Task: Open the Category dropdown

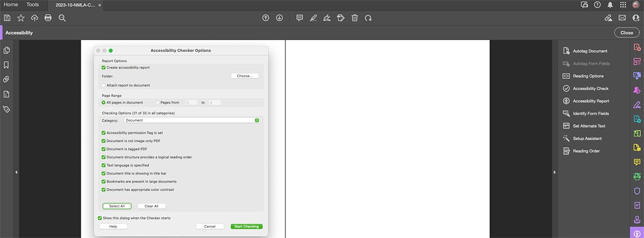Action: (x=192, y=120)
